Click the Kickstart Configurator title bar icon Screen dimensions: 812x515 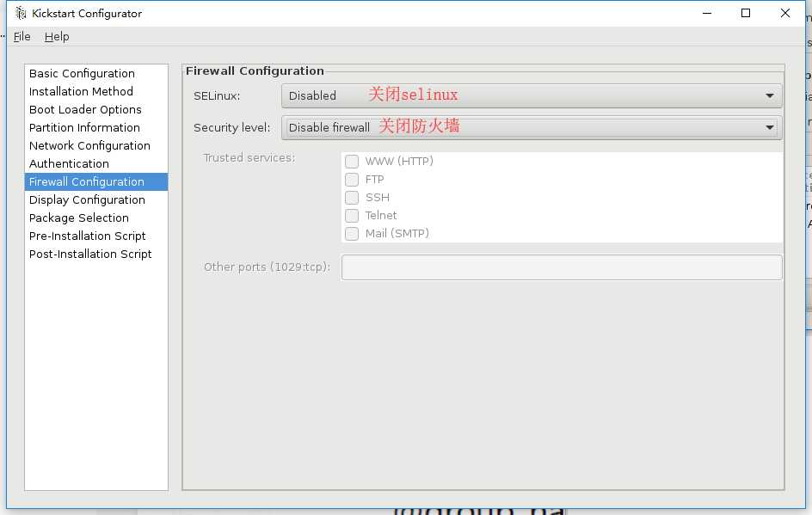(20, 13)
